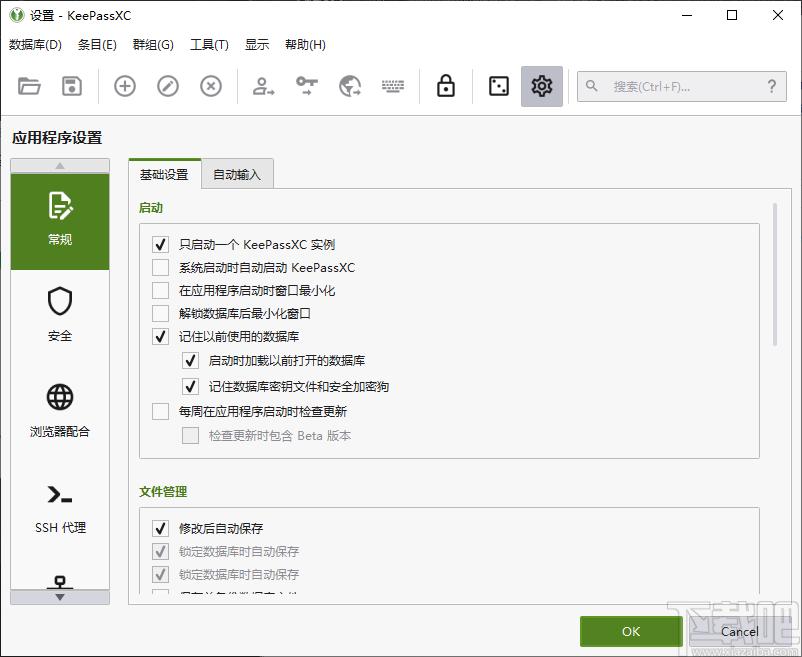This screenshot has width=802, height=657.
Task: Click the search magnifier icon
Action: click(591, 86)
